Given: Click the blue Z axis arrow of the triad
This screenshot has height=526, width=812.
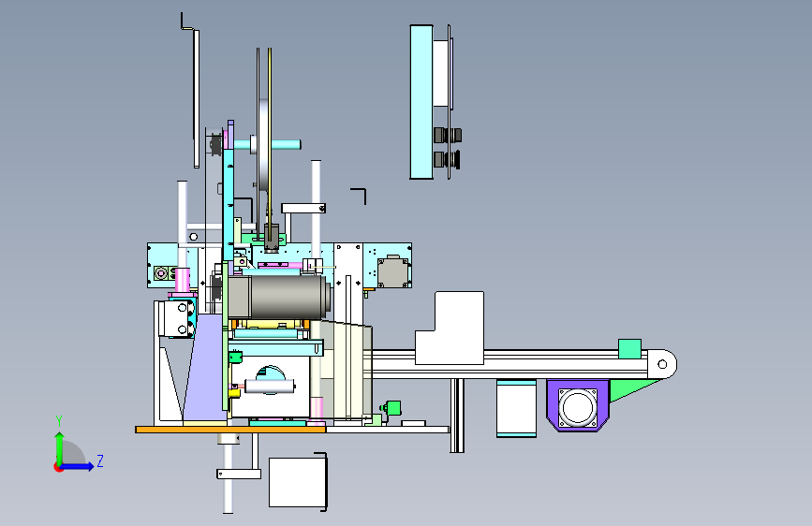Looking at the screenshot, I should [x=78, y=466].
